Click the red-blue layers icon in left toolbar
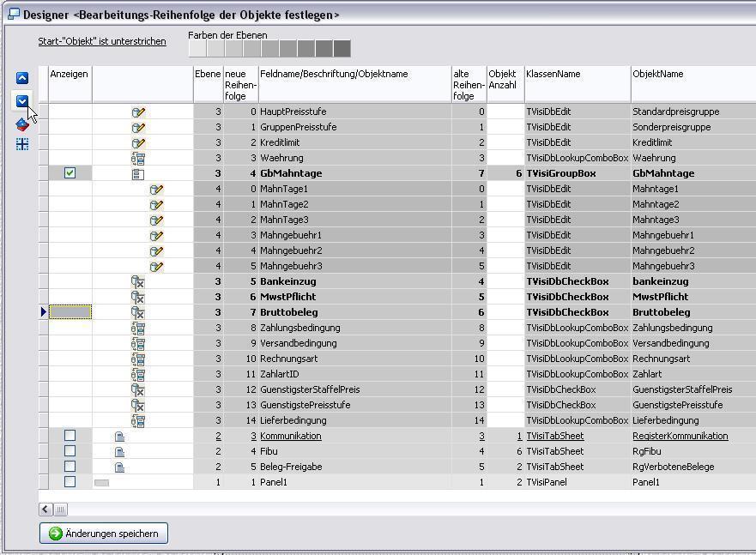Screen dimensions: 756x555 point(22,124)
